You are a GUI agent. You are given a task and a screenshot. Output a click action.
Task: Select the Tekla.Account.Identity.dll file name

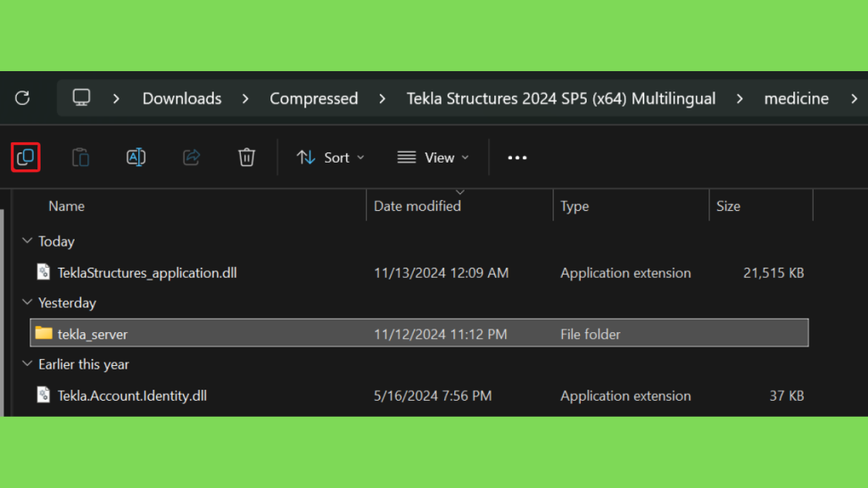pyautogui.click(x=132, y=396)
